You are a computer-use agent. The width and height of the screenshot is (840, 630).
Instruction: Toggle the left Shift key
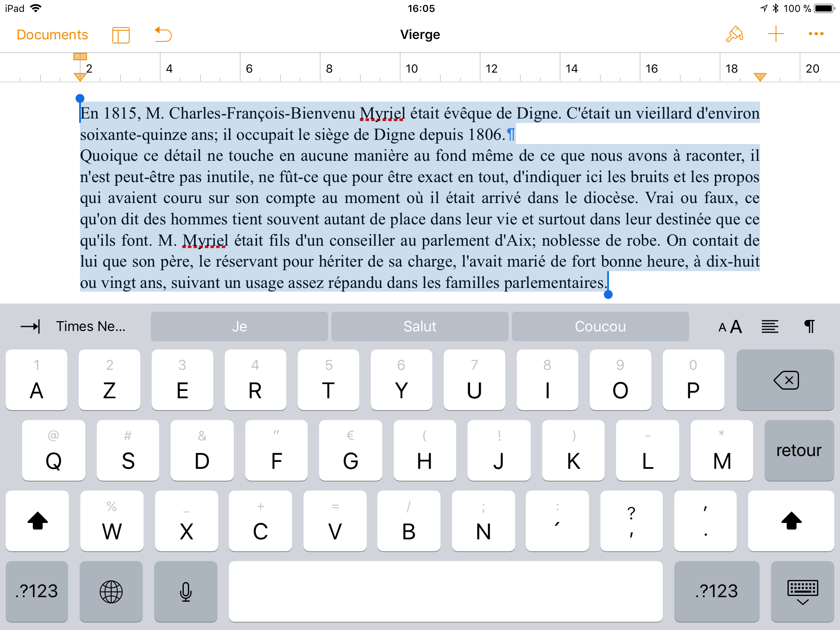pyautogui.click(x=37, y=521)
